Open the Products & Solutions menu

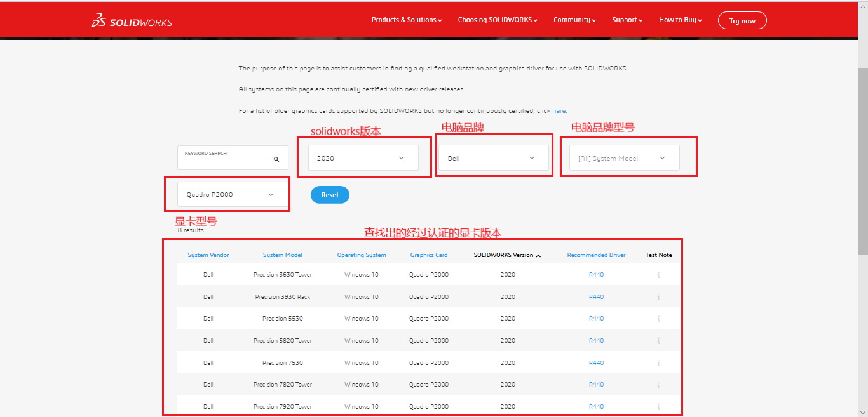point(407,20)
